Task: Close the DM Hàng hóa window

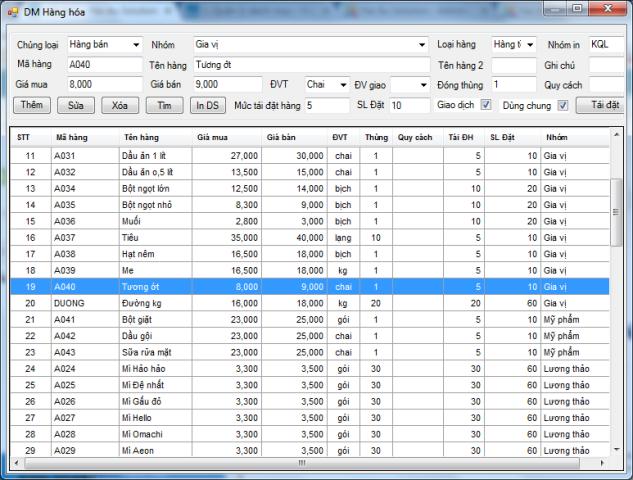Action: coord(608,8)
